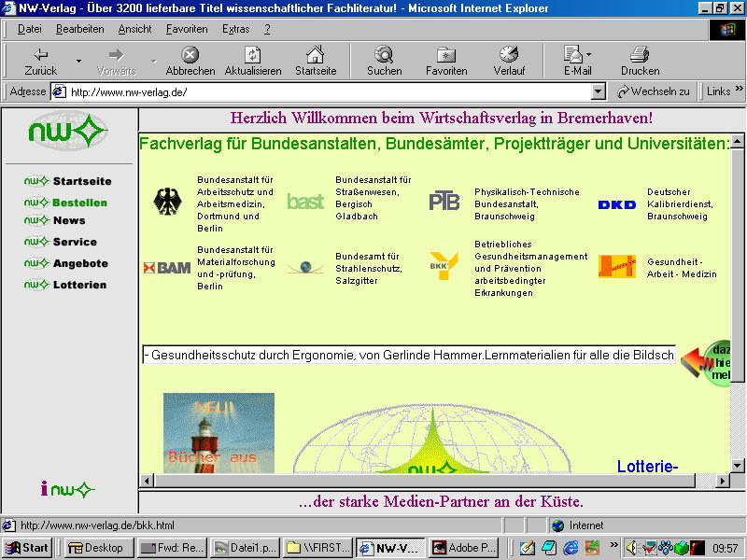Image resolution: width=747 pixels, height=560 pixels.
Task: Click the info NW logo at sidebar bottom
Action: (x=67, y=488)
